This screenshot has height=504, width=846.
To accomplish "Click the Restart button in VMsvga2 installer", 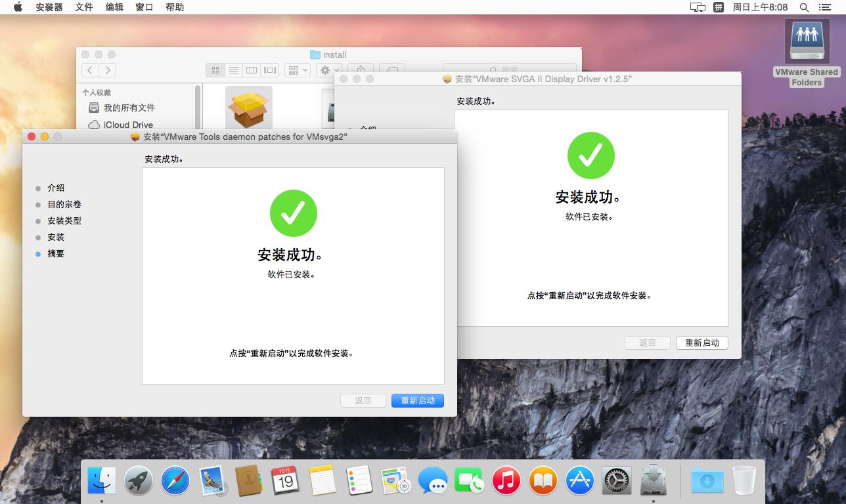I will click(418, 400).
